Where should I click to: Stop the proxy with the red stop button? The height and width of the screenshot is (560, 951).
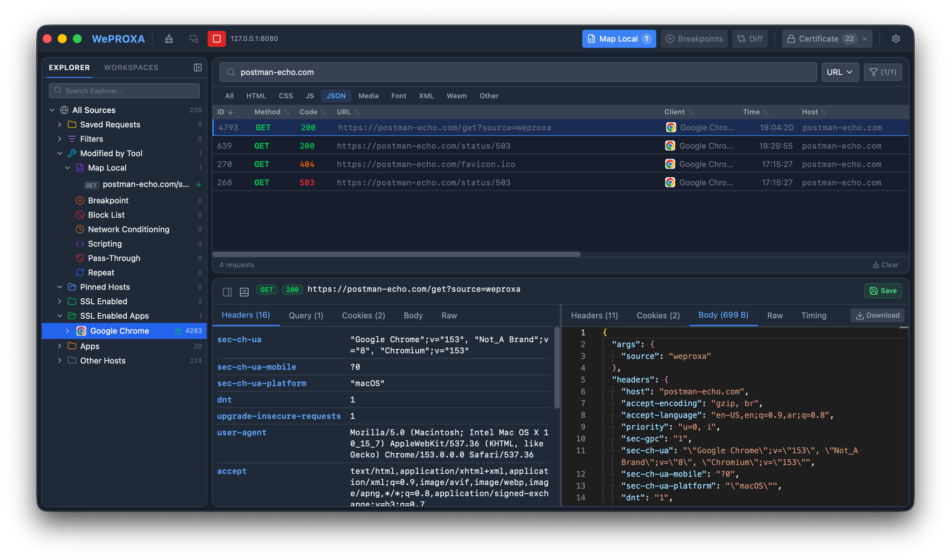(216, 39)
